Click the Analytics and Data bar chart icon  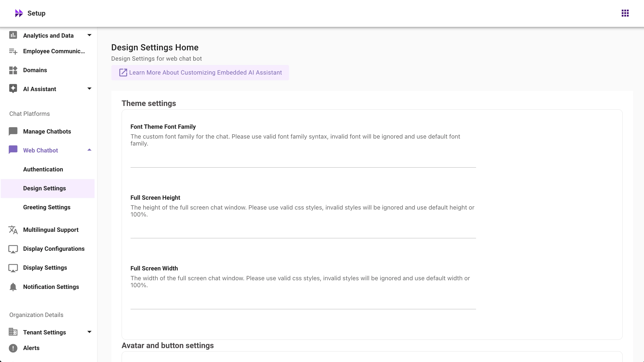pyautogui.click(x=13, y=35)
